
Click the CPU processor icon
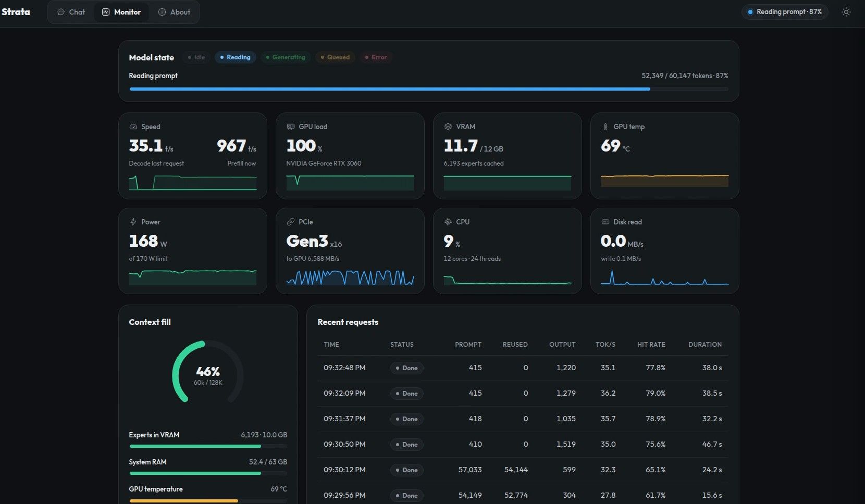tap(448, 222)
